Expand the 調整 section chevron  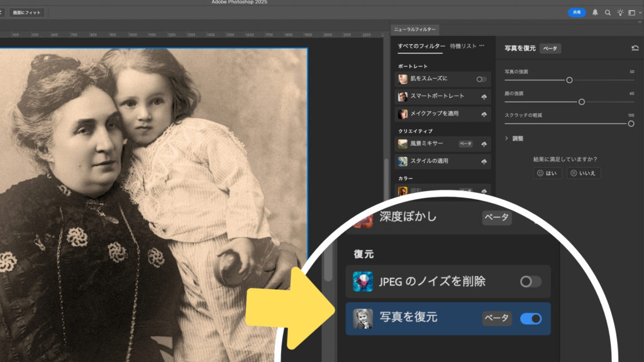pos(507,138)
